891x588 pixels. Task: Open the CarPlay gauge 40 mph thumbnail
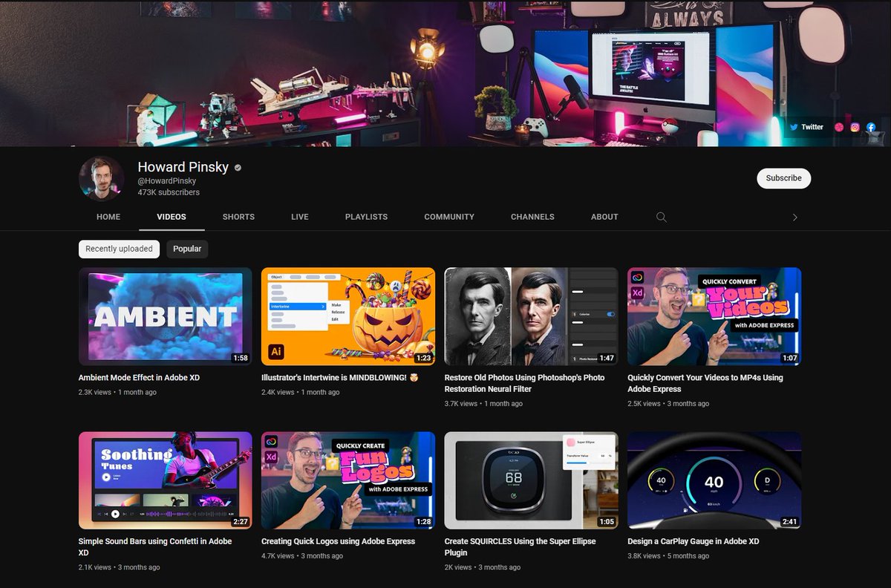(714, 480)
